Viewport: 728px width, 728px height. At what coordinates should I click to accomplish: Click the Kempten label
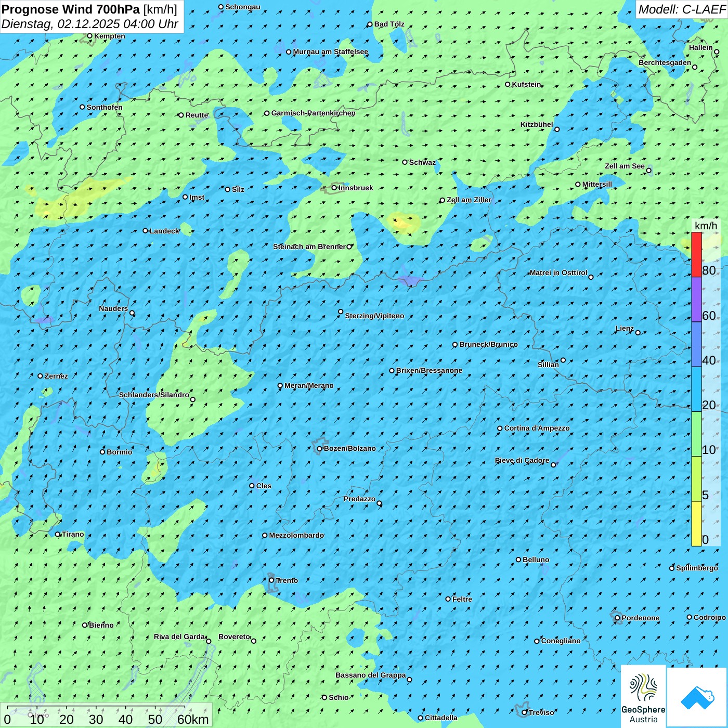tap(110, 36)
